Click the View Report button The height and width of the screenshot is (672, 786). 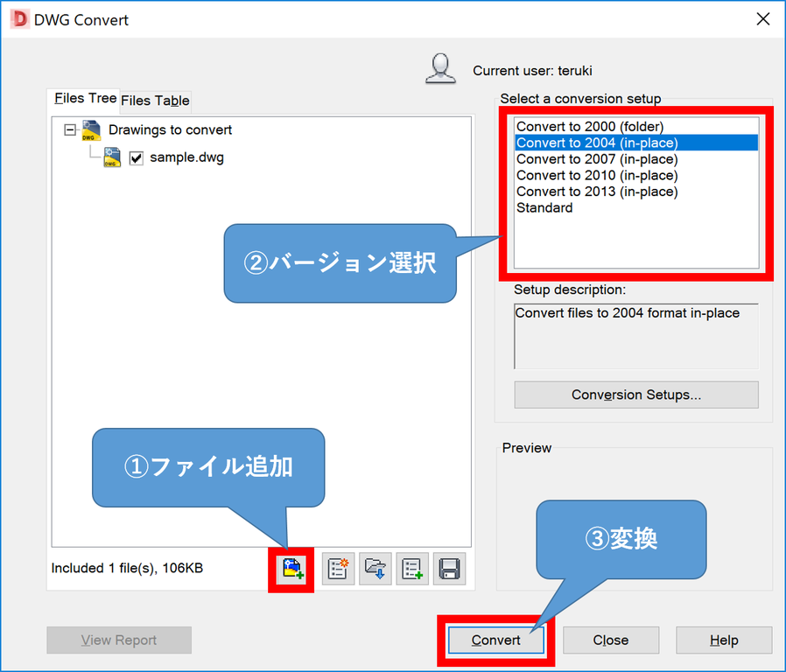119,640
